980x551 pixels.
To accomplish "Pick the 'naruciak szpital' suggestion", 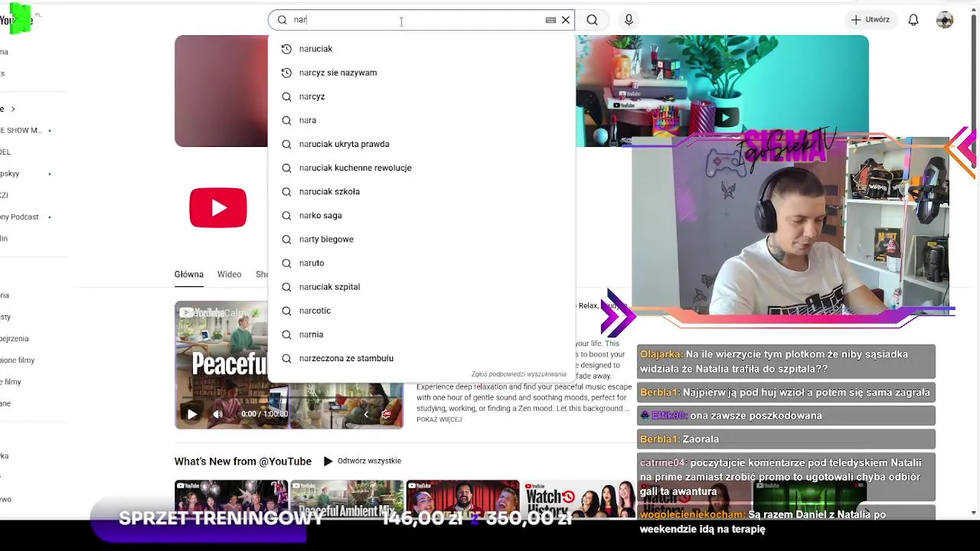I will pyautogui.click(x=421, y=287).
